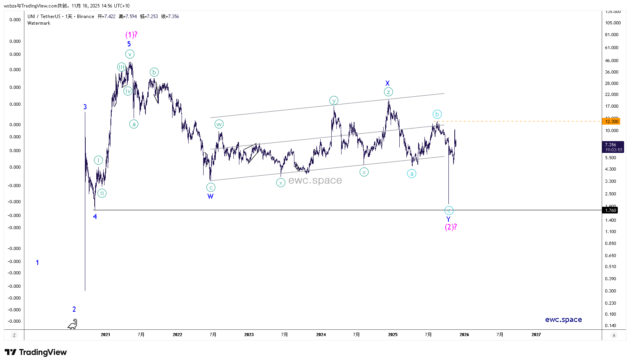This screenshot has height=364, width=630.
Task: Click the TradingView logo
Action: (x=36, y=352)
